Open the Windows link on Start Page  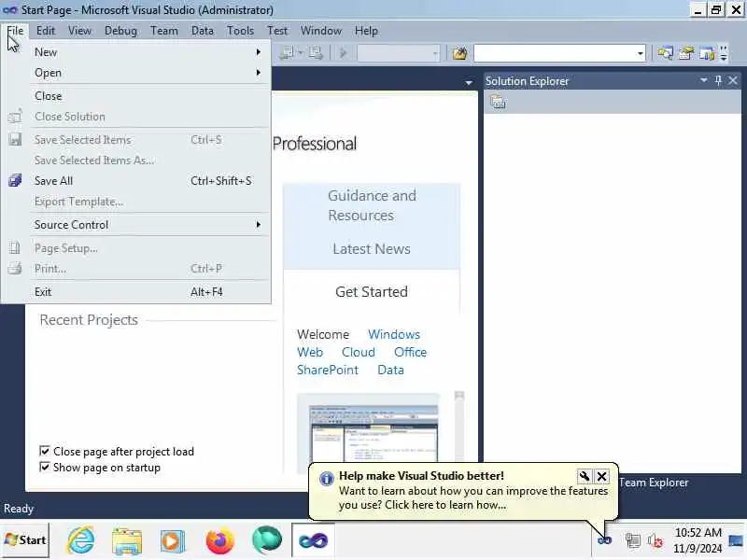[x=393, y=334]
